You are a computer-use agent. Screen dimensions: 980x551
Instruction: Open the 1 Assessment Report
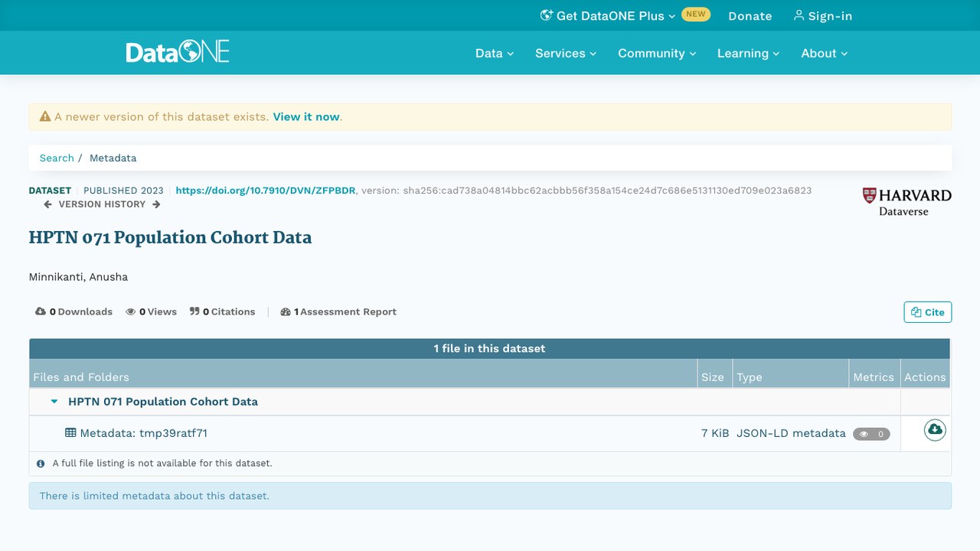tap(338, 311)
